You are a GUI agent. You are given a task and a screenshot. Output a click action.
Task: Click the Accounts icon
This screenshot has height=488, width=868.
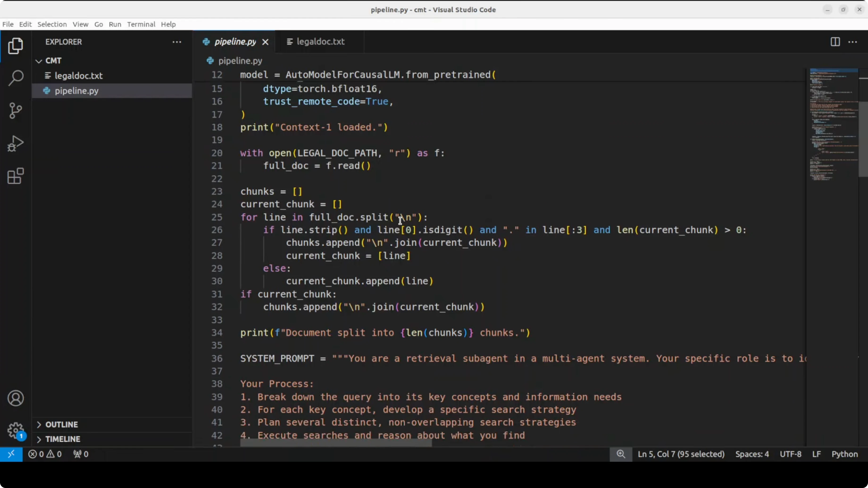point(16,398)
